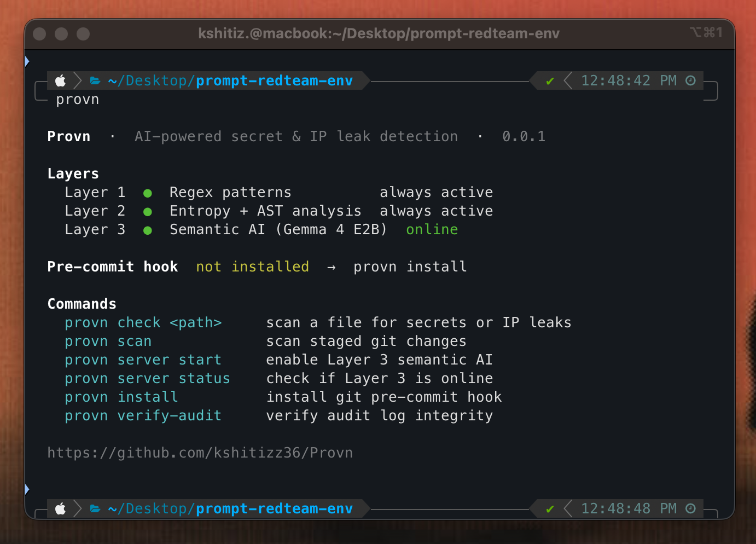Image resolution: width=756 pixels, height=544 pixels.
Task: Click the open folder icon before the path
Action: point(95,80)
